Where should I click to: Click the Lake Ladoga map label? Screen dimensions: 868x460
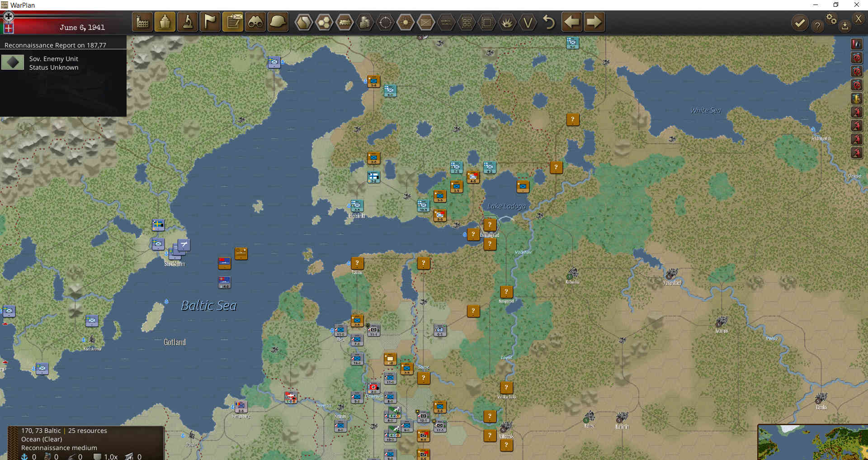click(507, 206)
